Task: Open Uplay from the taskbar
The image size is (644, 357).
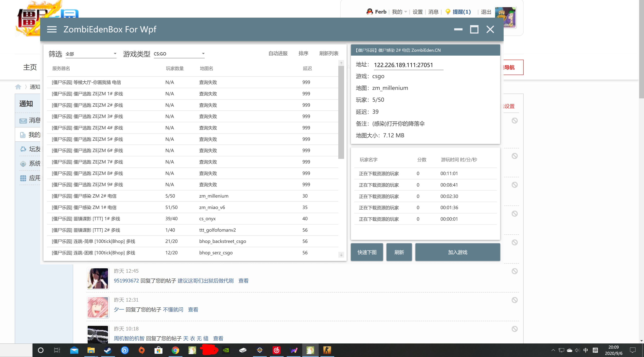Action: click(x=124, y=350)
